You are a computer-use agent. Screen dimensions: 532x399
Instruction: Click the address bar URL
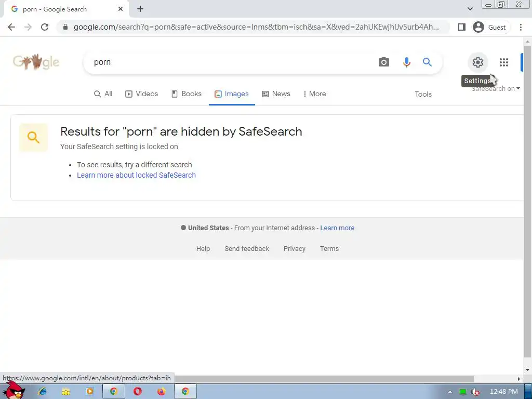point(256,27)
